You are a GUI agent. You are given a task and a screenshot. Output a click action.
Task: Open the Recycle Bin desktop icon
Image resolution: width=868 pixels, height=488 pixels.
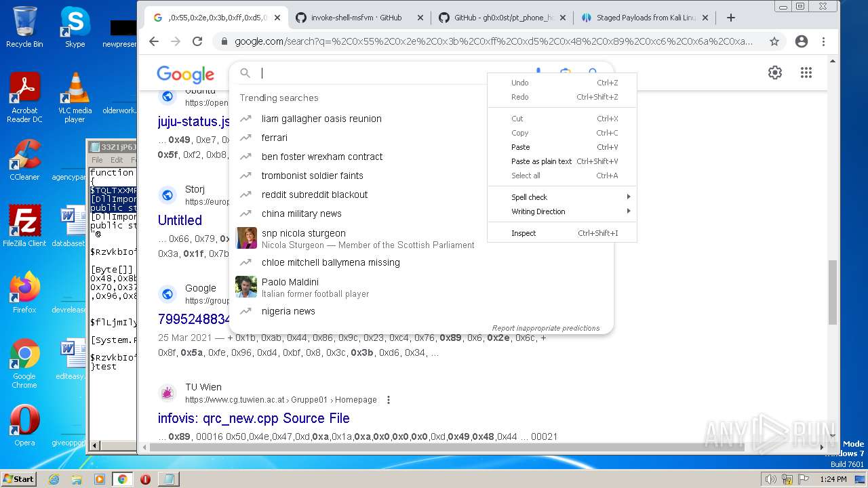point(24,27)
